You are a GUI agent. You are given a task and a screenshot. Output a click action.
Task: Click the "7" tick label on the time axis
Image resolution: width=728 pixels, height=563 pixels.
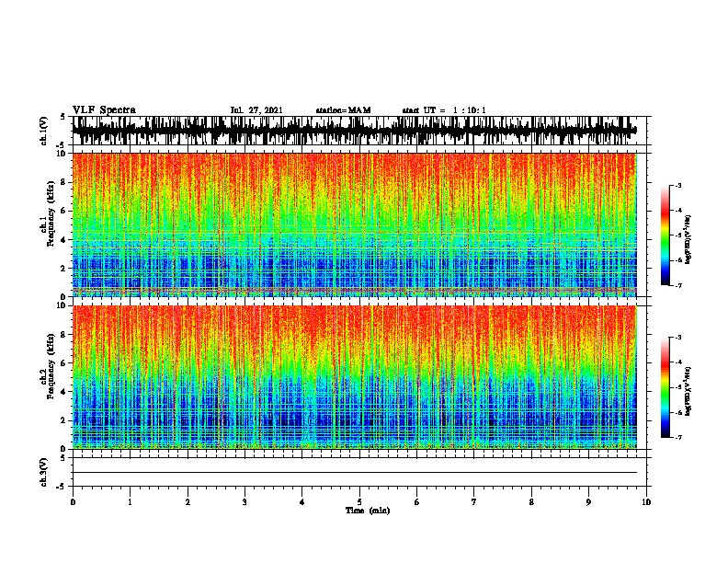pyautogui.click(x=474, y=502)
